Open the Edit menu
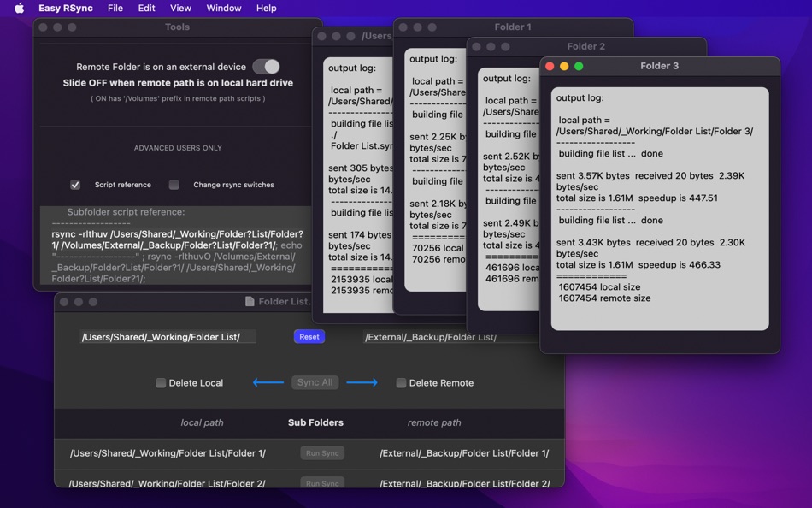This screenshot has height=508, width=812. [x=146, y=9]
